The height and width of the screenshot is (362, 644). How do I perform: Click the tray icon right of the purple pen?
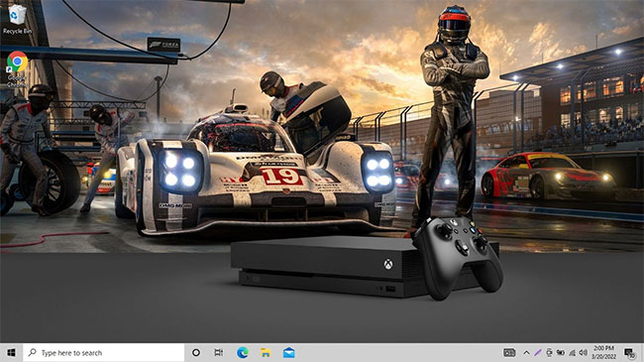549,352
